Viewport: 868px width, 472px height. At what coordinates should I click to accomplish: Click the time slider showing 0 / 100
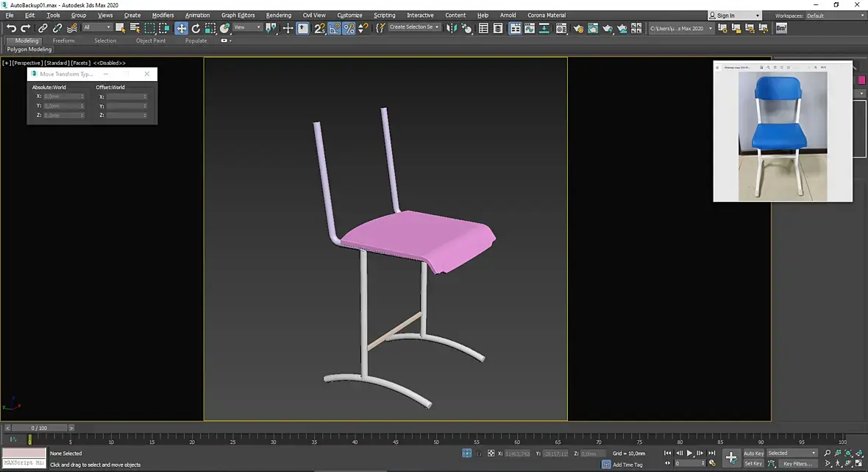pos(38,428)
